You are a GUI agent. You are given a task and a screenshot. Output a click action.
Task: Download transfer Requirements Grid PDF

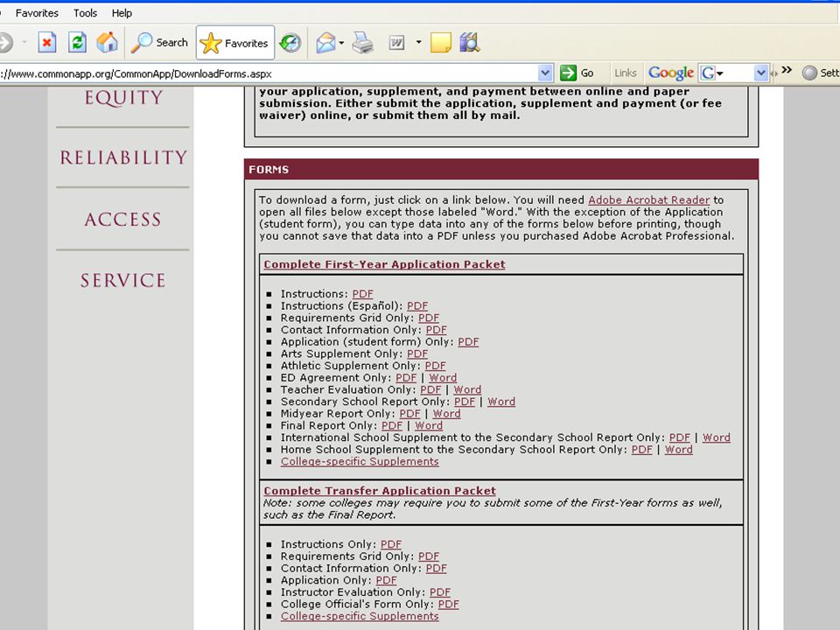pos(429,556)
